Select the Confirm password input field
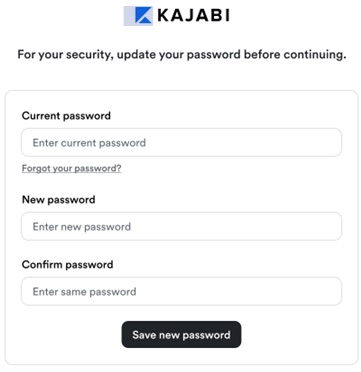Screen dimensions: 361x372 pyautogui.click(x=181, y=292)
